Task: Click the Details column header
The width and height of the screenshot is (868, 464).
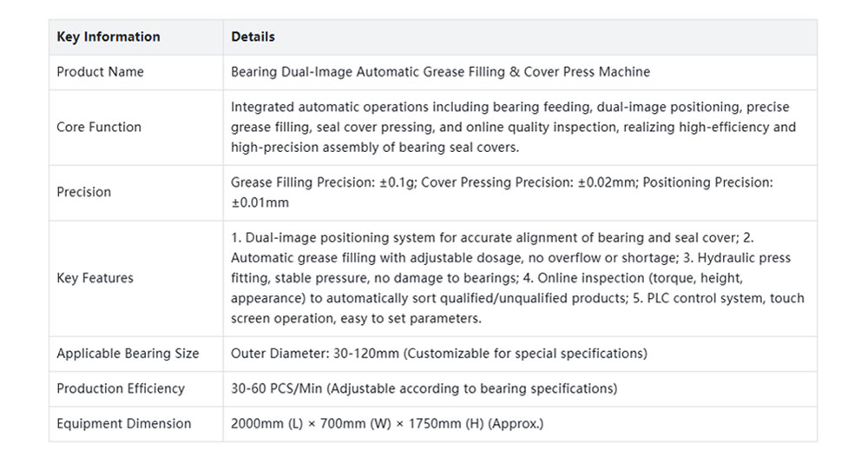Action: pyautogui.click(x=253, y=36)
